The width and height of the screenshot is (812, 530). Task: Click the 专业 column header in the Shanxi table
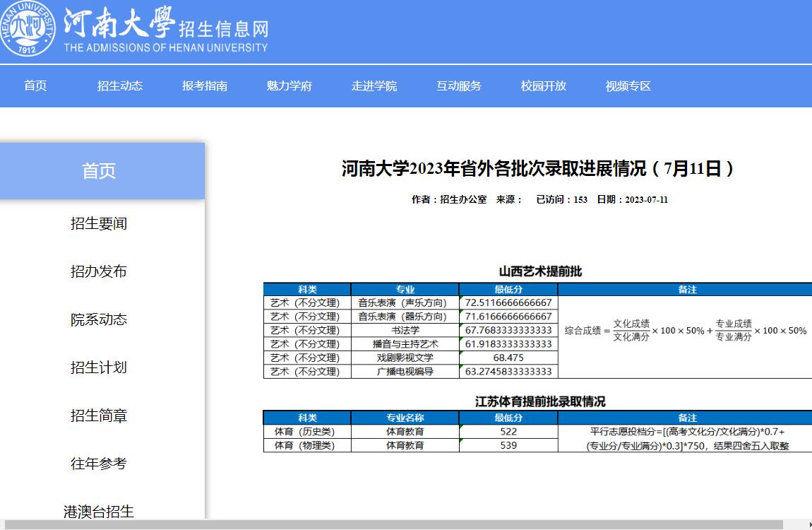(x=405, y=290)
